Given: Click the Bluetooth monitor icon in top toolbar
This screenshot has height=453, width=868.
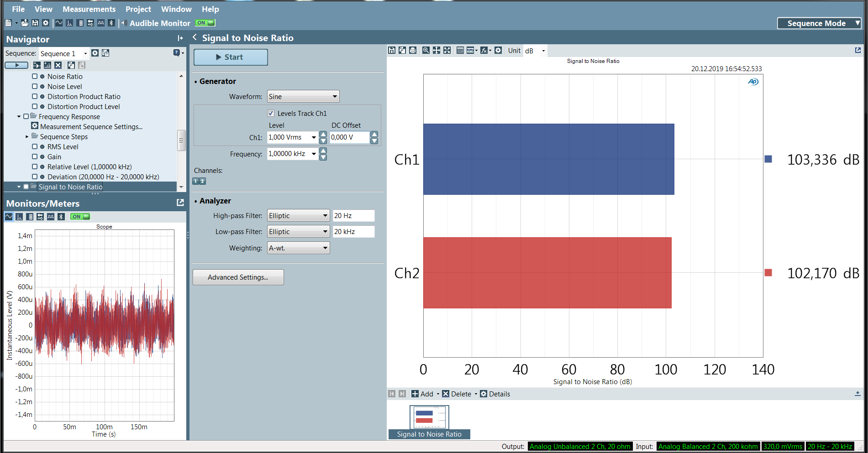Looking at the screenshot, I should (x=111, y=23).
